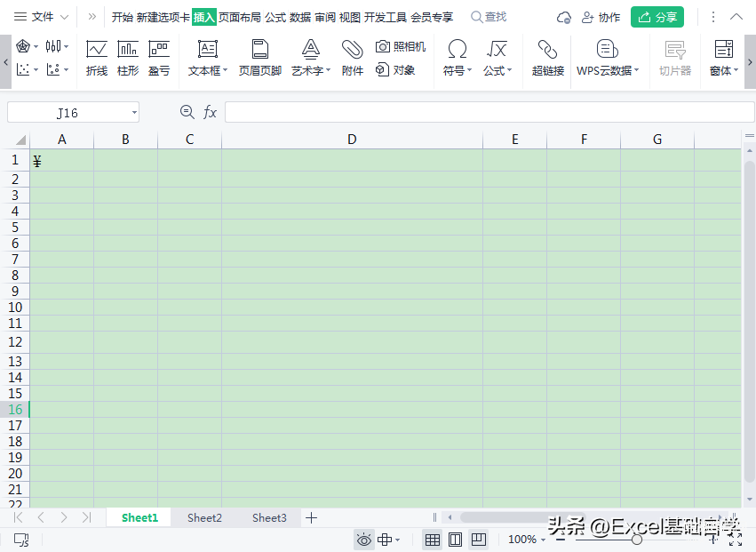Screen dimensions: 756x552
Task: Insert an object (对象)
Action: [x=395, y=70]
